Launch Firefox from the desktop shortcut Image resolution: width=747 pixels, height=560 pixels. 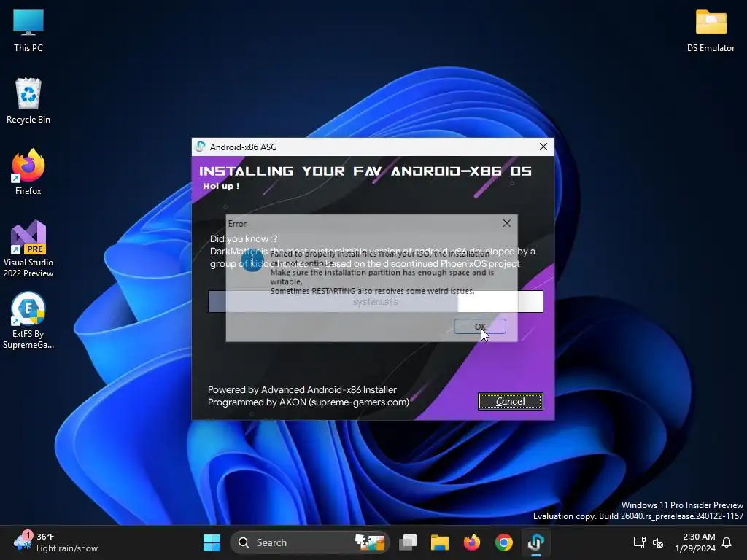click(28, 172)
